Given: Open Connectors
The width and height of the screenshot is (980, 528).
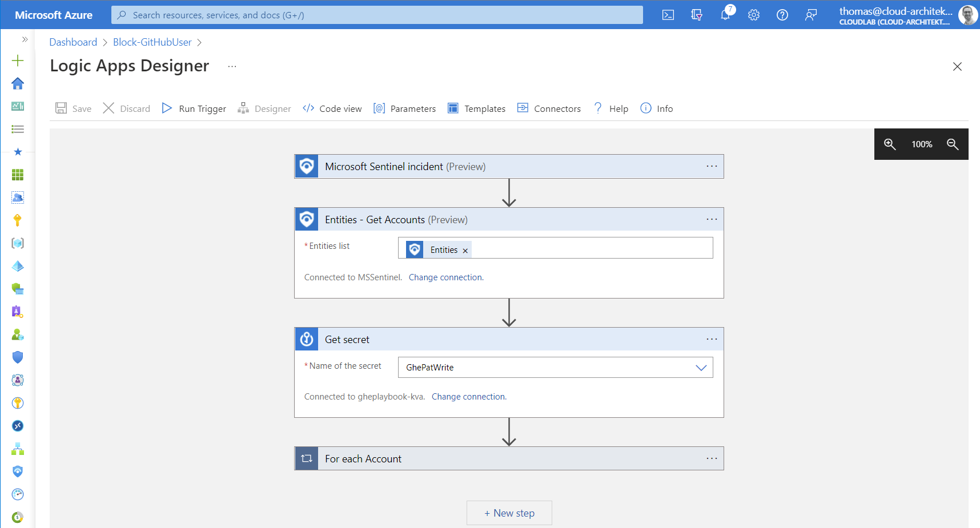Looking at the screenshot, I should pos(549,108).
